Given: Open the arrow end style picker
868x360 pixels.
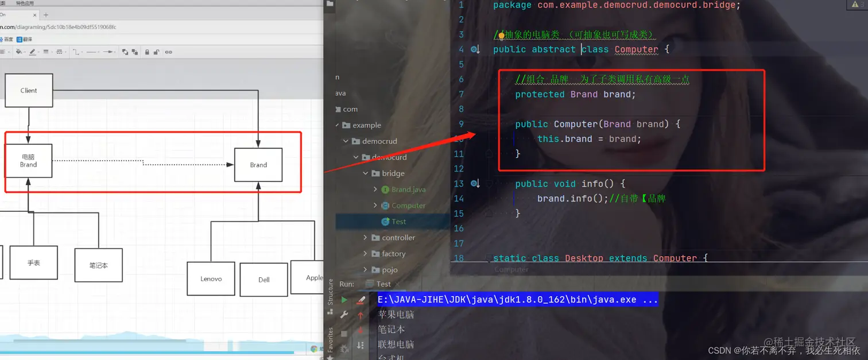Looking at the screenshot, I should [108, 52].
